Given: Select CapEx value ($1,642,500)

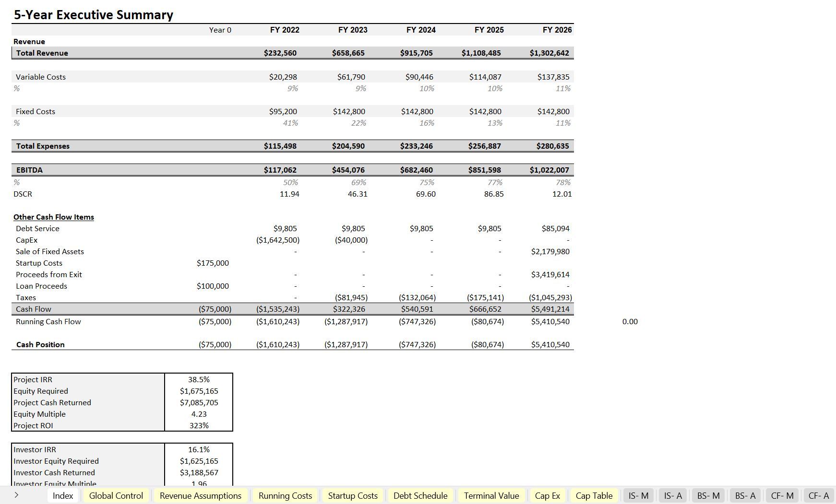Looking at the screenshot, I should click(x=278, y=240).
